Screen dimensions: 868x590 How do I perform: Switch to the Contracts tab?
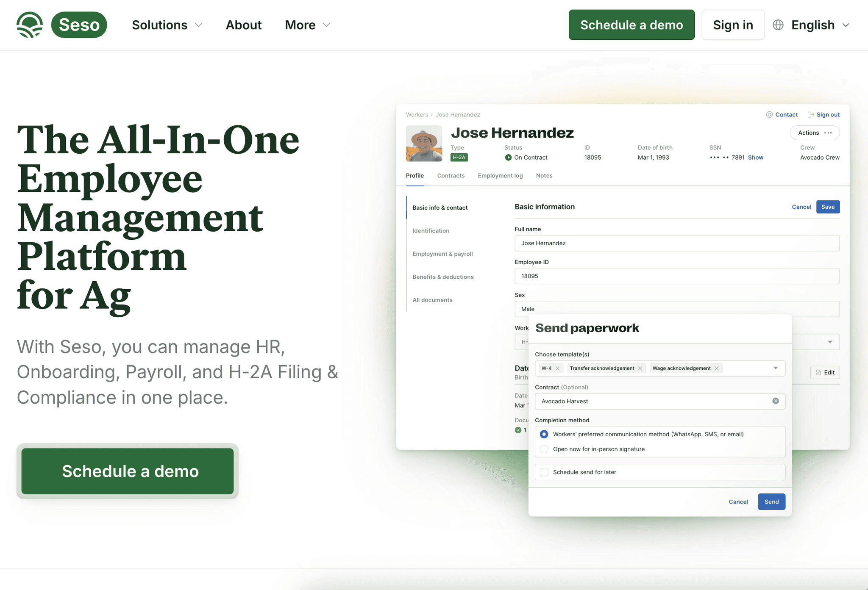[451, 176]
